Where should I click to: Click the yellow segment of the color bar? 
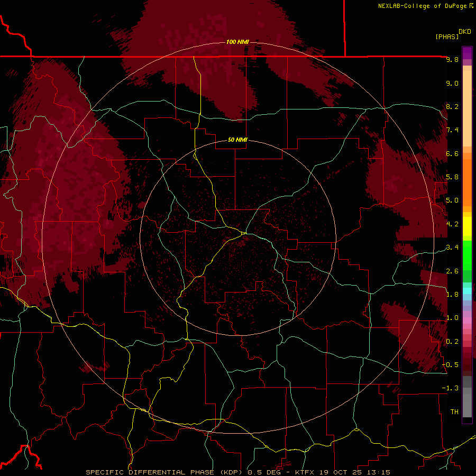tap(467, 226)
